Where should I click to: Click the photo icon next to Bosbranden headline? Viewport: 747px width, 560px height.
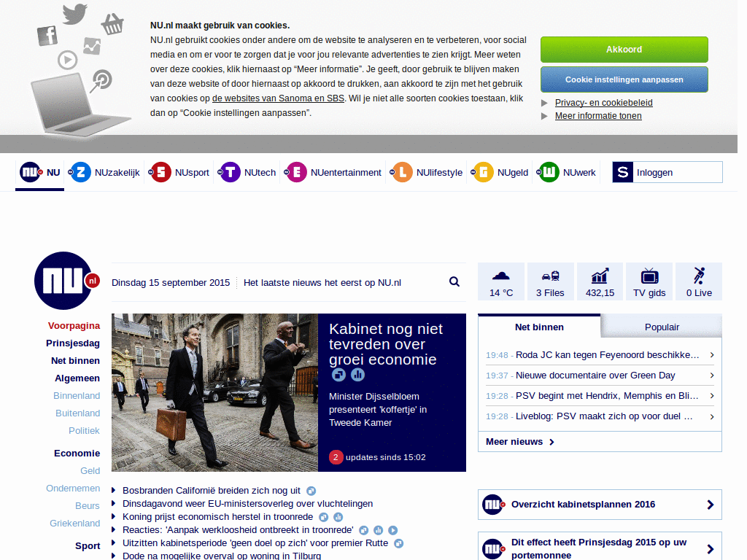(311, 491)
